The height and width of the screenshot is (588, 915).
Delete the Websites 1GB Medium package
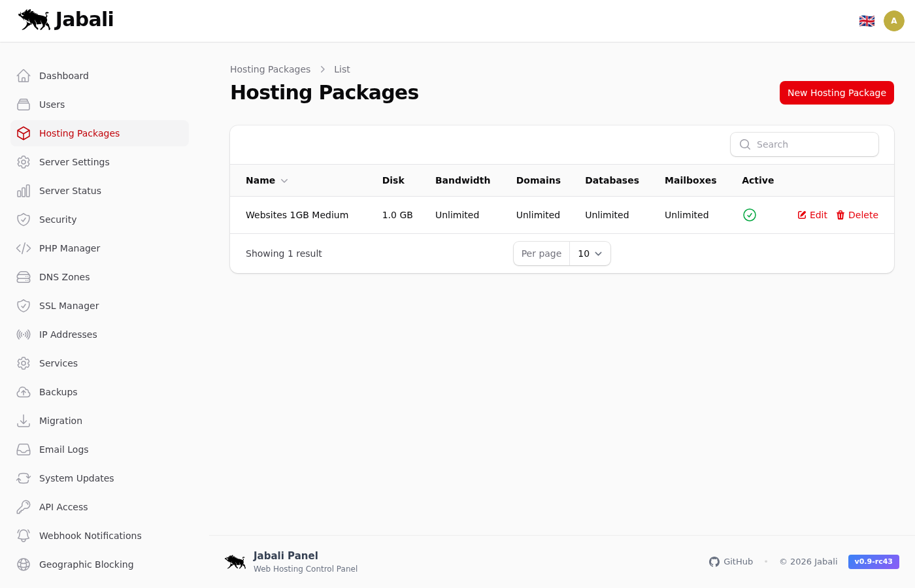[857, 215]
